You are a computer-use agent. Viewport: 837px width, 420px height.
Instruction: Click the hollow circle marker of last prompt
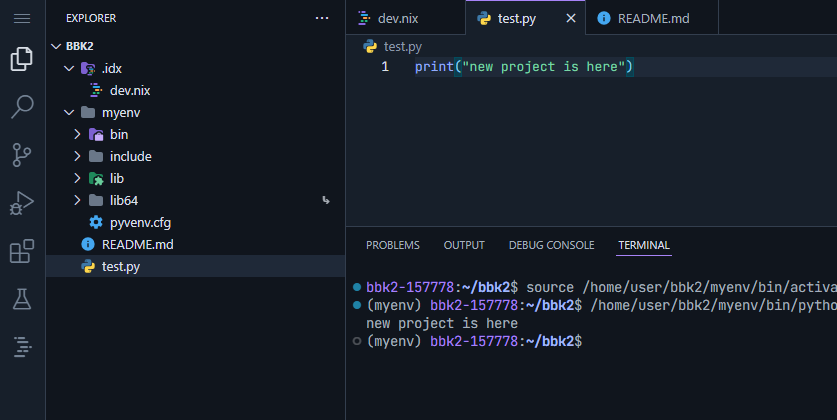click(x=357, y=341)
